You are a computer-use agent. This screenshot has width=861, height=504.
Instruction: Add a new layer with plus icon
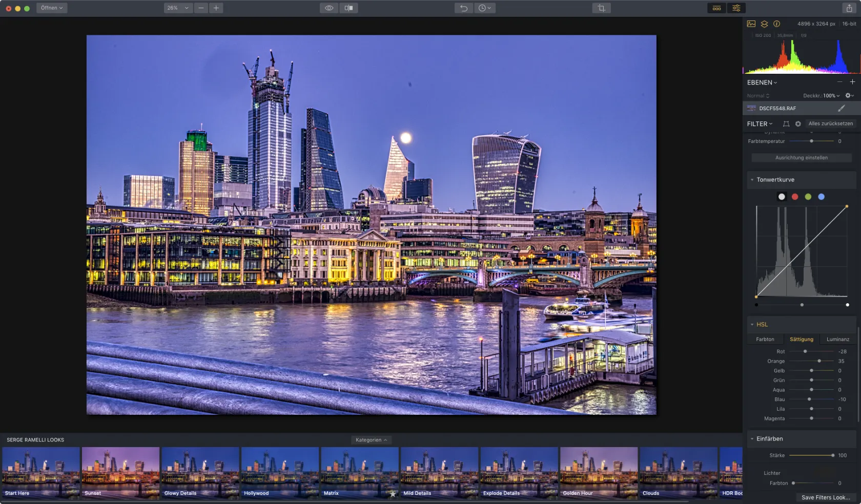click(x=852, y=82)
